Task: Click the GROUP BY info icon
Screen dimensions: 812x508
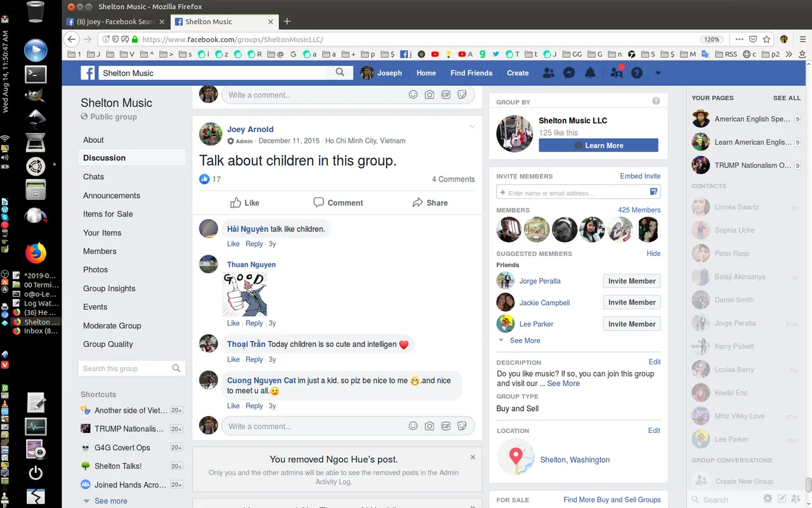Action: [656, 101]
